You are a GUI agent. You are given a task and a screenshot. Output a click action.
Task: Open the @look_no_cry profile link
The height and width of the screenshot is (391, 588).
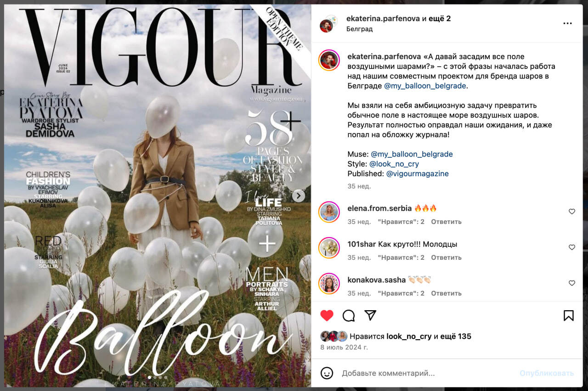394,164
